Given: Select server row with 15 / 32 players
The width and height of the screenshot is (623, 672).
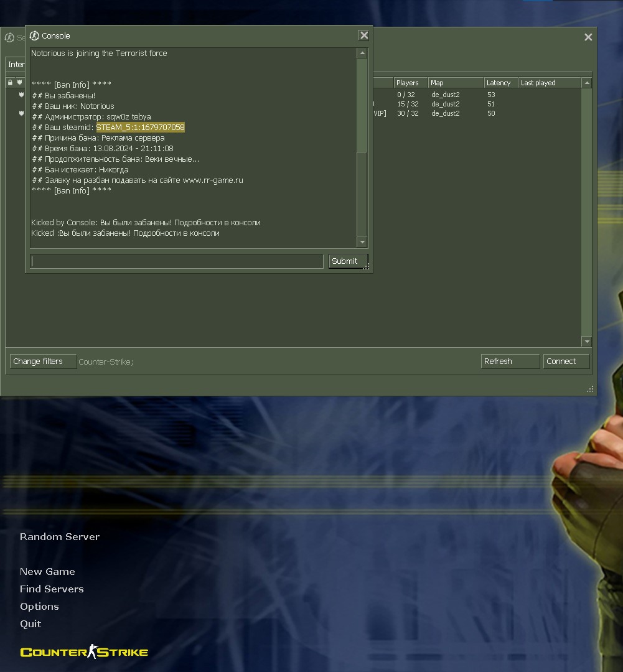Looking at the screenshot, I should point(477,104).
